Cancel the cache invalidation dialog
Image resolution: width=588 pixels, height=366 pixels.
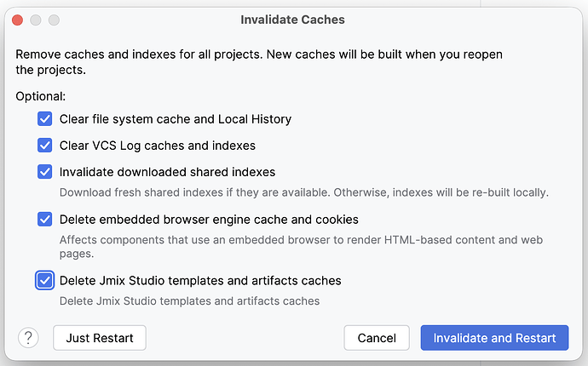pyautogui.click(x=377, y=338)
